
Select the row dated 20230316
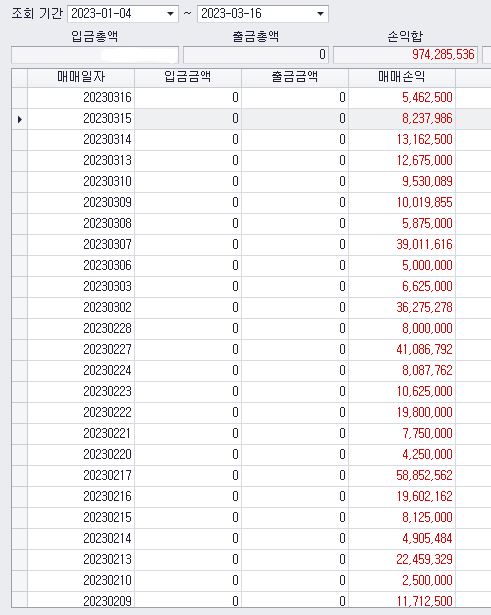click(251, 98)
